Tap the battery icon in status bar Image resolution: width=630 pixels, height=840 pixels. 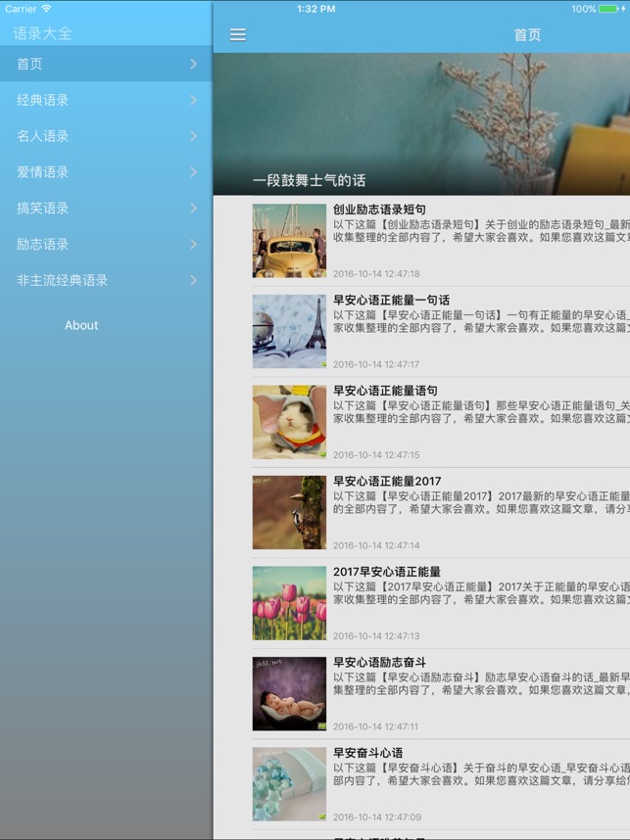pos(610,9)
